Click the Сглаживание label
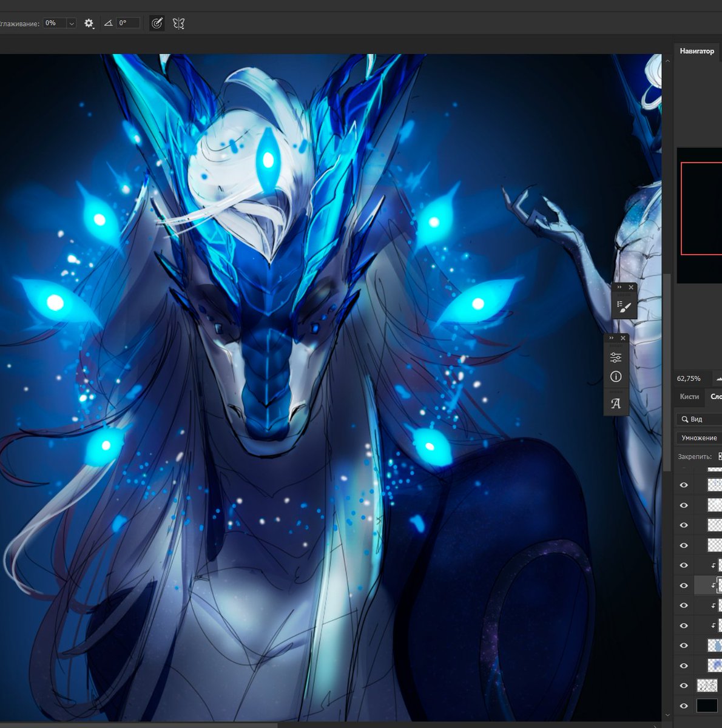Screen dimensions: 722x728 point(19,24)
